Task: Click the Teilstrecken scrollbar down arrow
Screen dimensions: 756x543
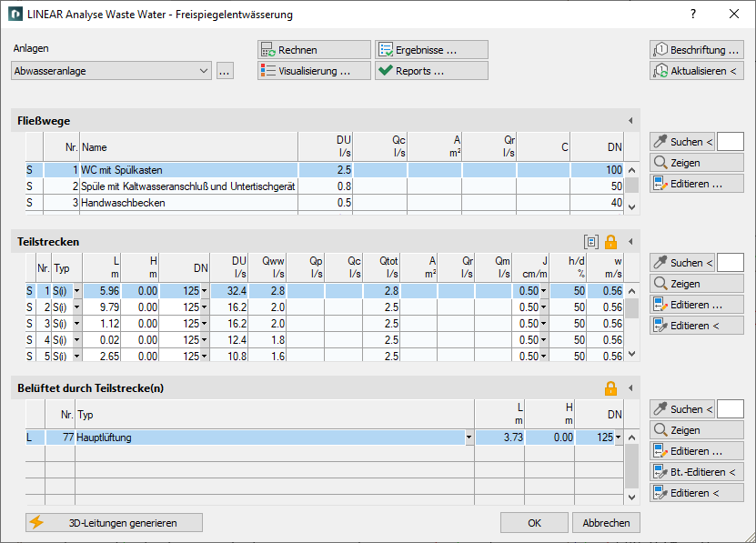Action: coord(632,354)
